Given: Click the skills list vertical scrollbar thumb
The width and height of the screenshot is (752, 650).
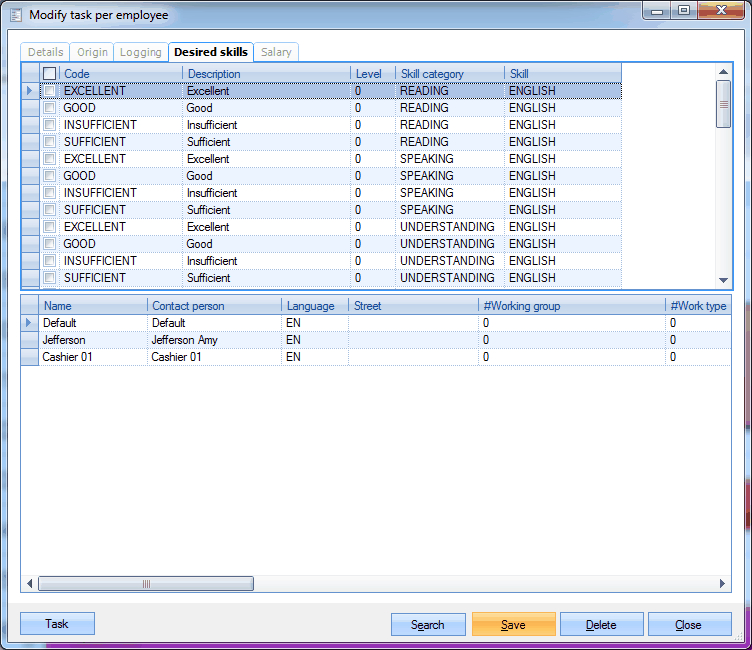Looking at the screenshot, I should tap(723, 104).
